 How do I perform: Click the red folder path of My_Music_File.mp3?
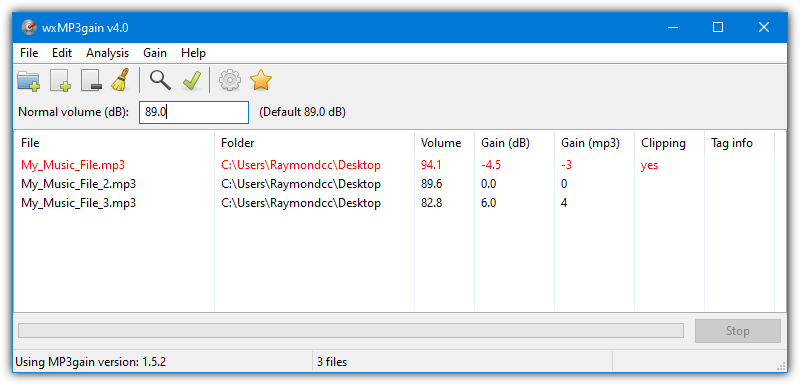[x=301, y=165]
